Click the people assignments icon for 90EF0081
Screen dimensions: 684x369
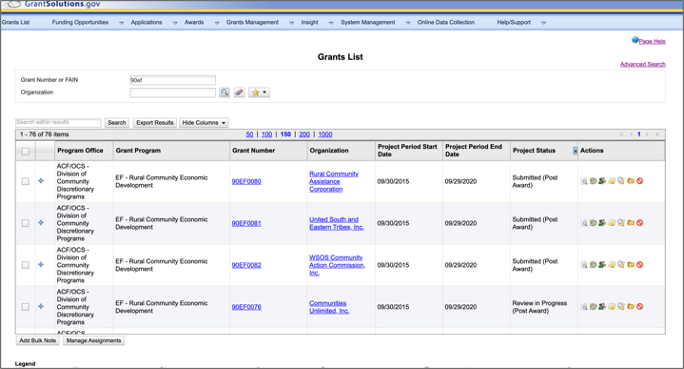point(602,223)
